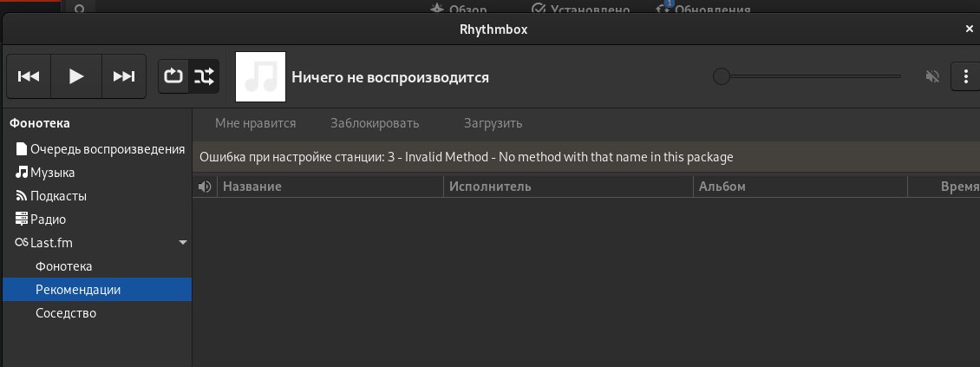Click the Загрузить button

click(x=493, y=123)
